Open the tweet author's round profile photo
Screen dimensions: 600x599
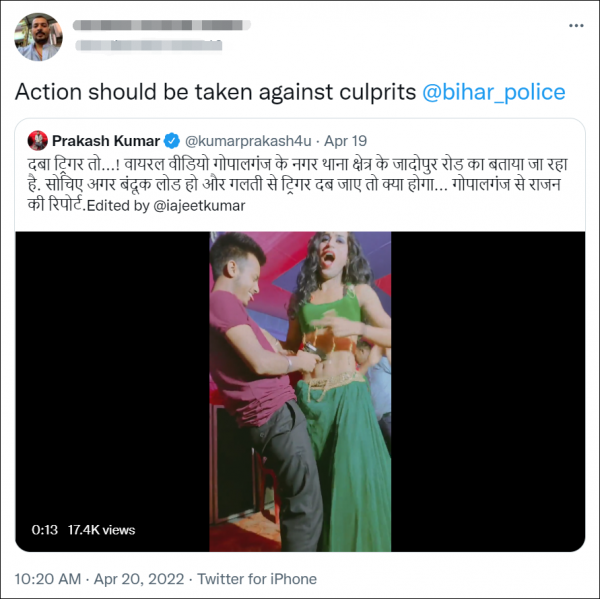[x=38, y=37]
